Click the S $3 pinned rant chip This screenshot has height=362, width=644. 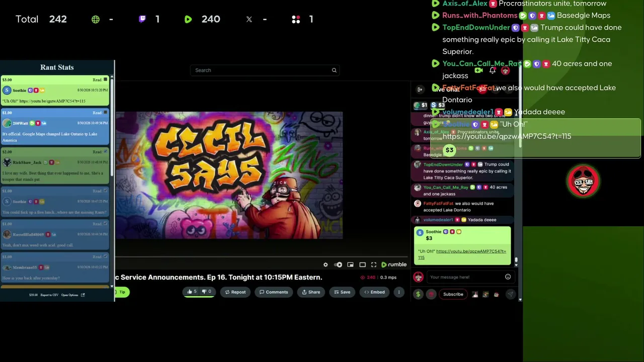[438, 105]
